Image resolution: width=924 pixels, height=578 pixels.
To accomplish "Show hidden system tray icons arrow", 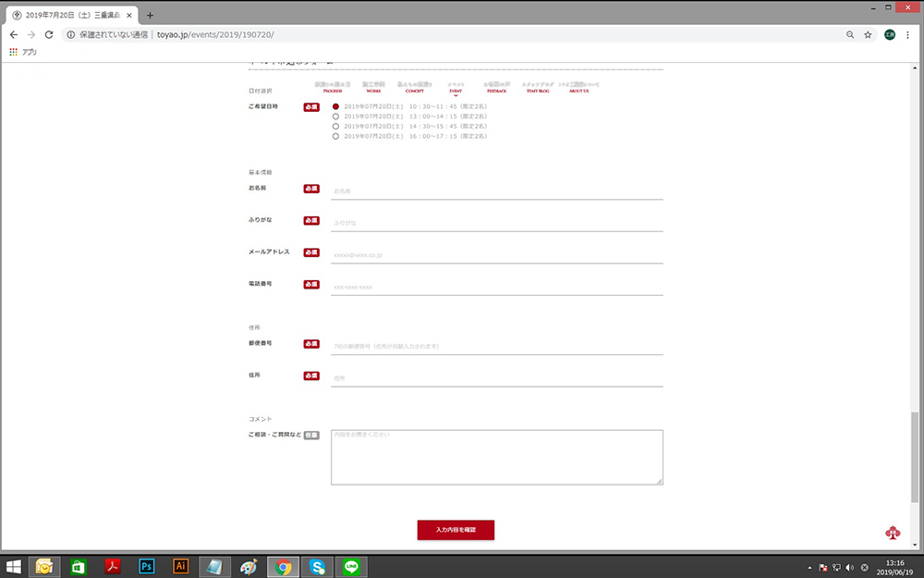I will point(810,567).
